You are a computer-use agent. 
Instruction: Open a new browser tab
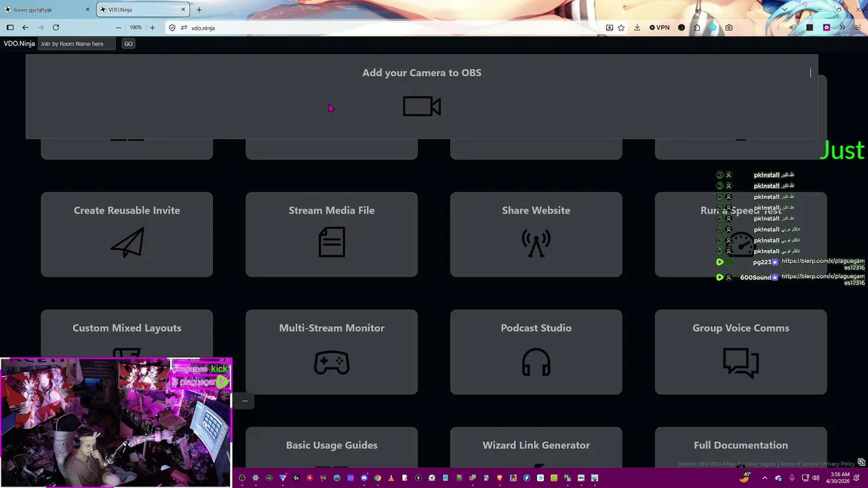[x=199, y=9]
